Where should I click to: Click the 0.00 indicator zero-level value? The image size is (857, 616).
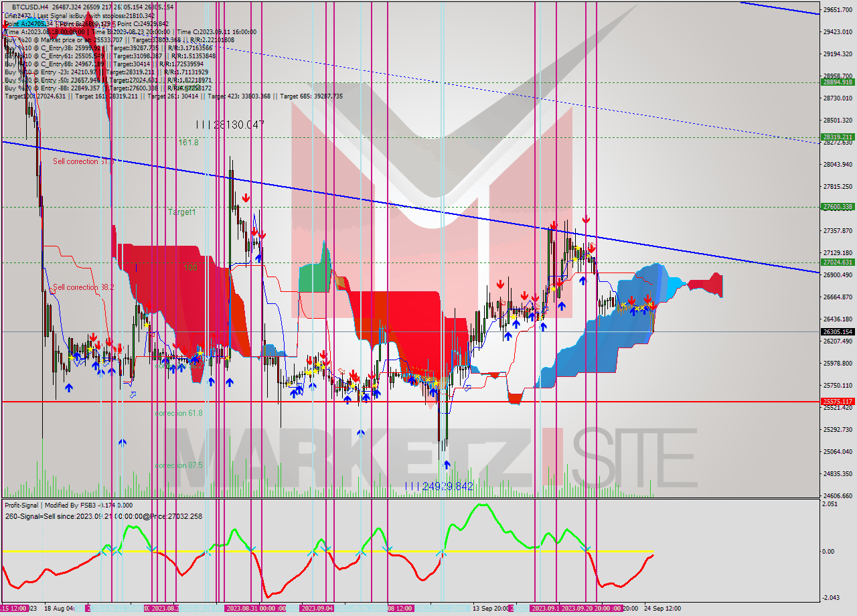tap(829, 552)
